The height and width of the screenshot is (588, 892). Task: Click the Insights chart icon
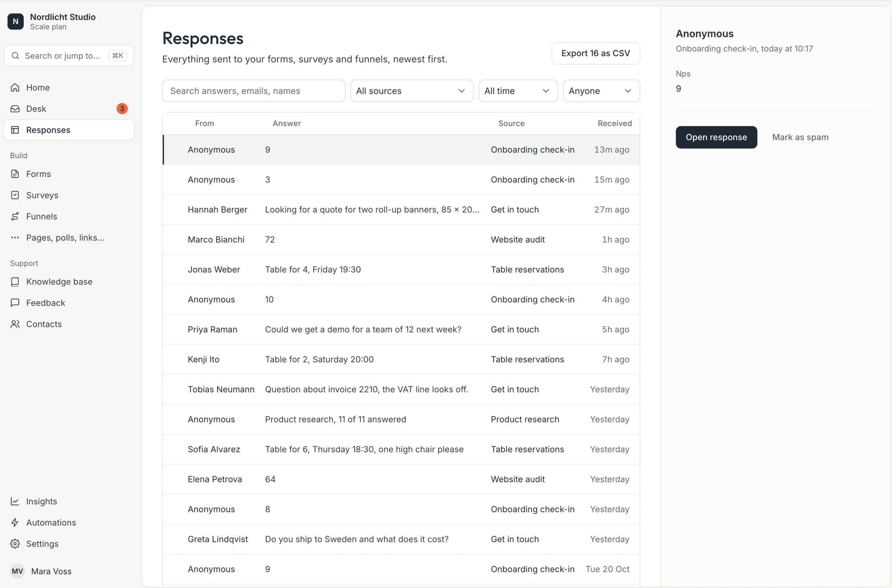[x=15, y=501]
